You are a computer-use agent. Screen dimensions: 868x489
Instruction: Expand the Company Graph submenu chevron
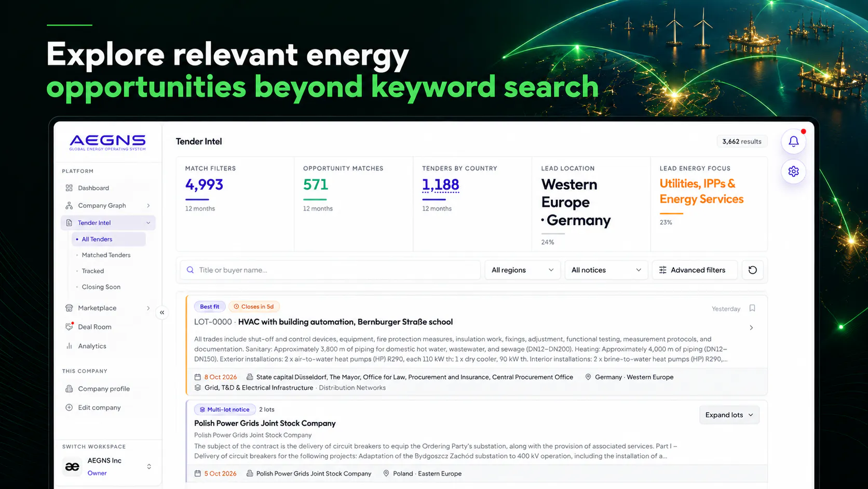(148, 206)
